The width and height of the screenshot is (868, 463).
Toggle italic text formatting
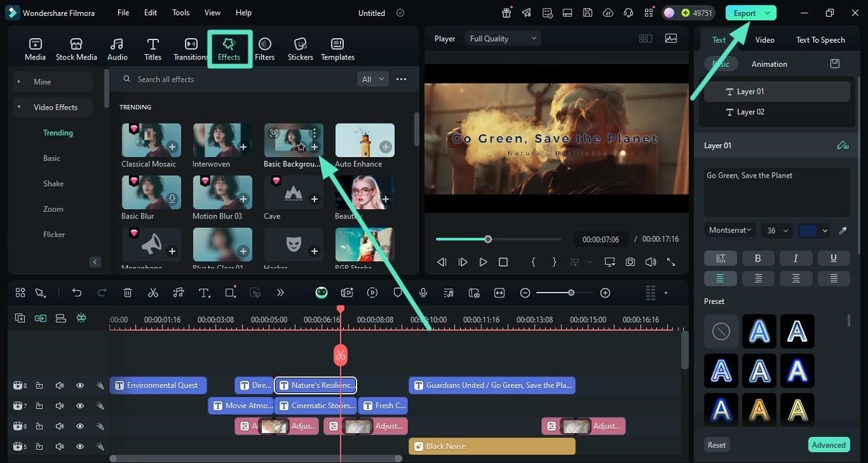point(796,259)
